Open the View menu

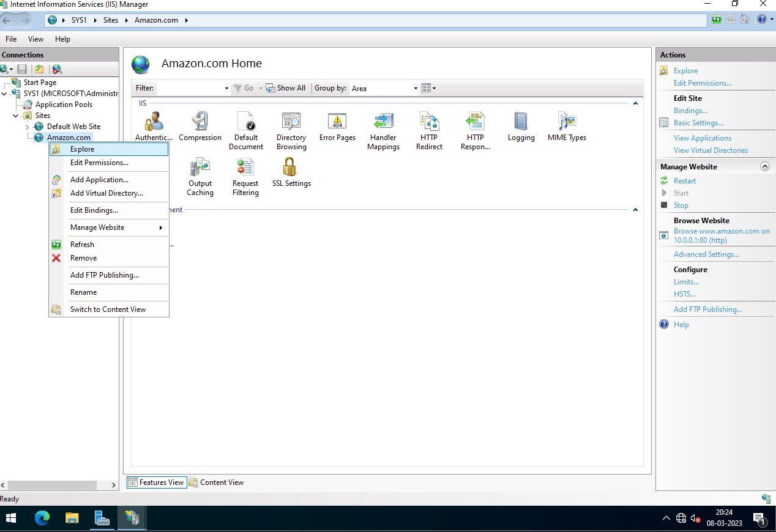coord(36,39)
